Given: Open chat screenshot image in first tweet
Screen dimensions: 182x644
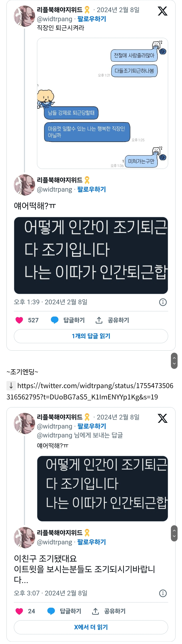Looking at the screenshot, I should click(103, 103).
